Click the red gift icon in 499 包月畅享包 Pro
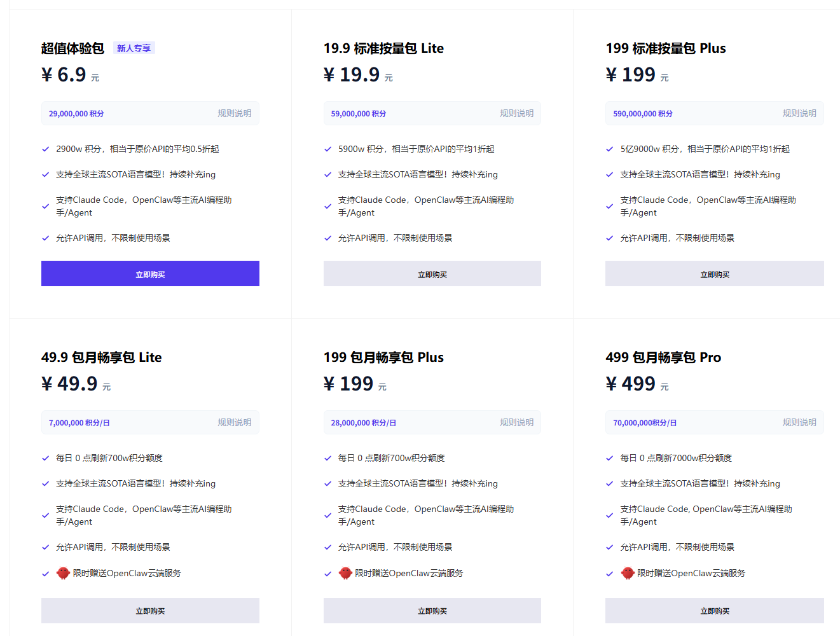The width and height of the screenshot is (840, 636). [627, 572]
